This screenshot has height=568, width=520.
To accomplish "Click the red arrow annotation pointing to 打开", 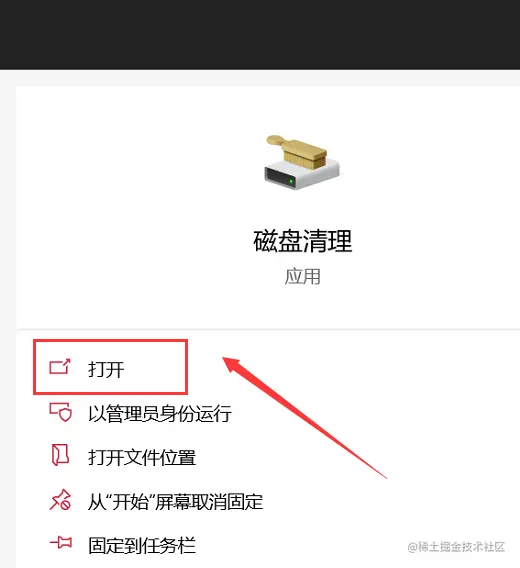I will [304, 418].
